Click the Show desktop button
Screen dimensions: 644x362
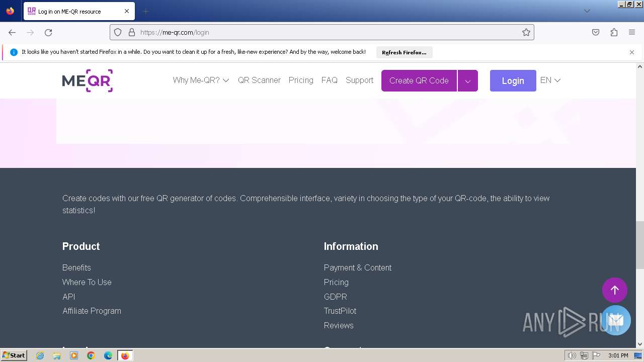(x=638, y=355)
